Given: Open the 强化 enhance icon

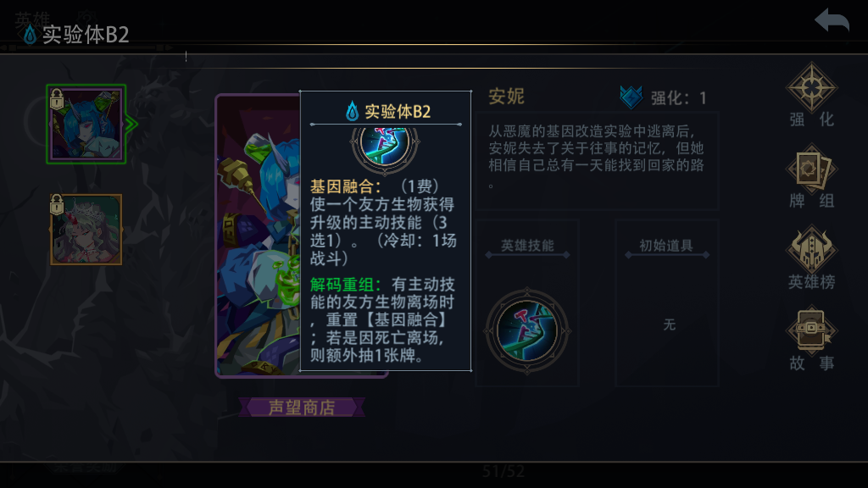Looking at the screenshot, I should (x=811, y=87).
